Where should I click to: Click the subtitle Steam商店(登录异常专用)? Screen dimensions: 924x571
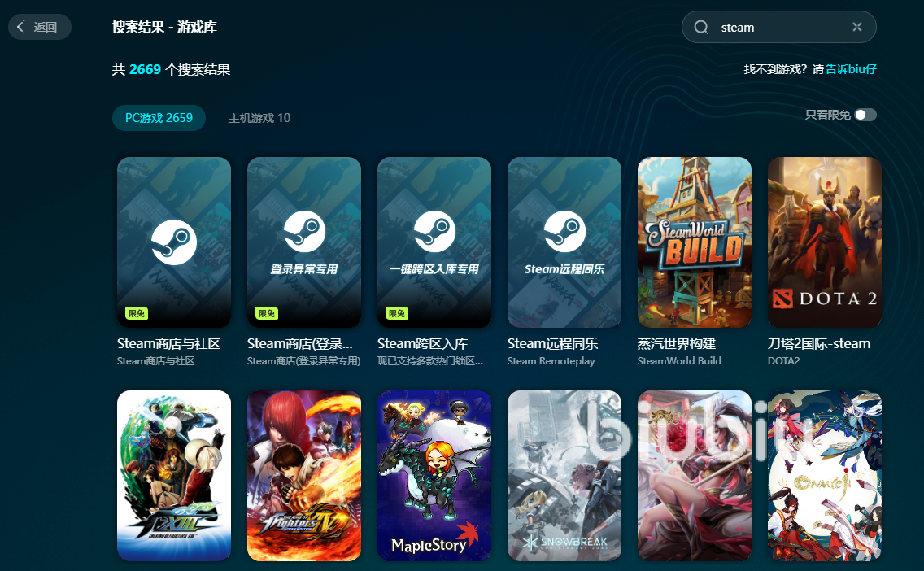click(304, 360)
